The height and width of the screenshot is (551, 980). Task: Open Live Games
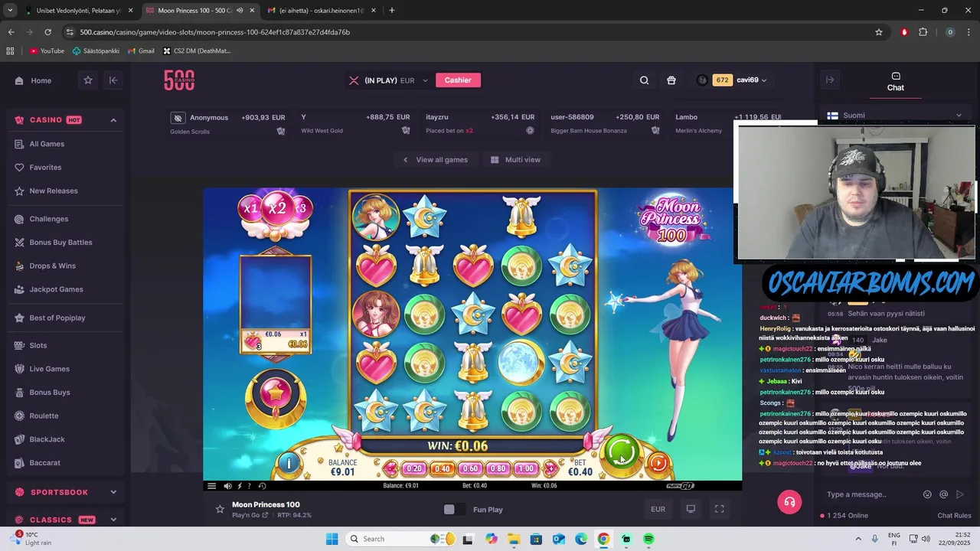point(49,369)
